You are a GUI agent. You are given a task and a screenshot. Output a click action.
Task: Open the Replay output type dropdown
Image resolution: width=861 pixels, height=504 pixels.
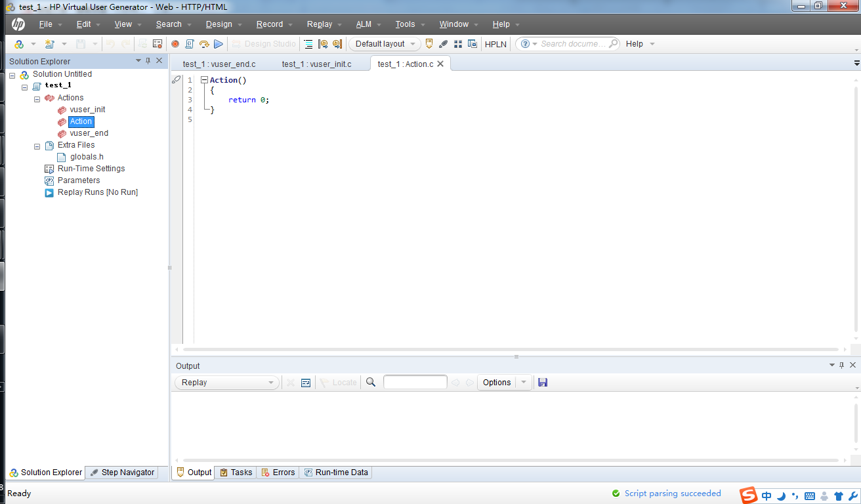tap(227, 383)
